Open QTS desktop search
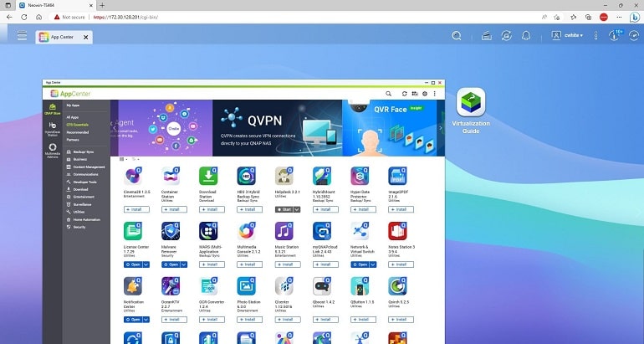 457,36
